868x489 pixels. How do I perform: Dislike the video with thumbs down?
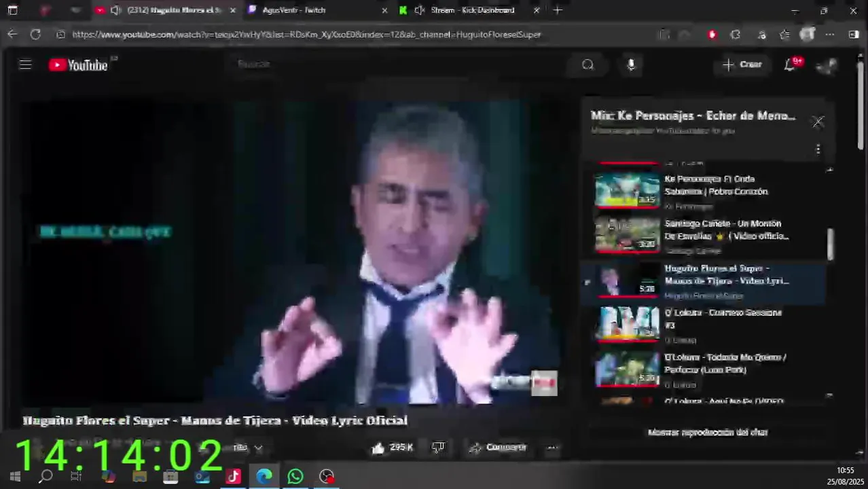pos(438,448)
